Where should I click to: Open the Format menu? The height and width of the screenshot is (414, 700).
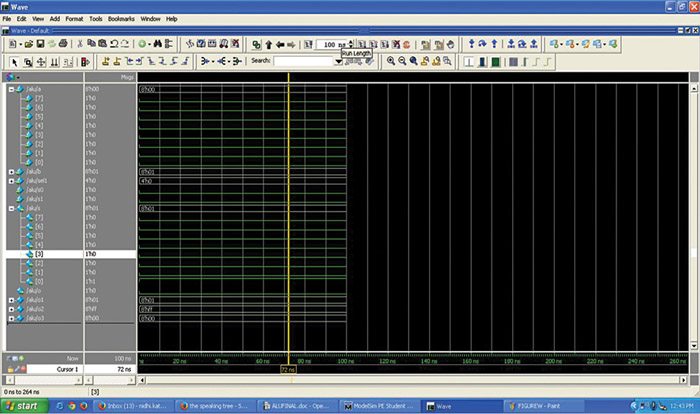pyautogui.click(x=75, y=18)
